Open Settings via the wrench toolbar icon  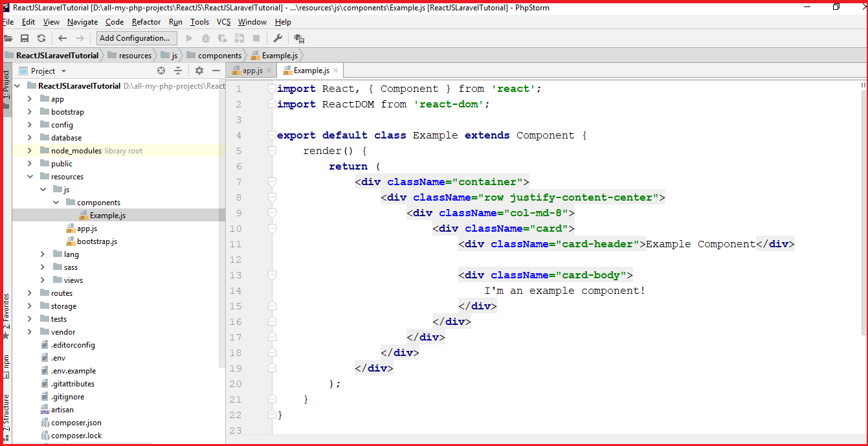[x=278, y=38]
